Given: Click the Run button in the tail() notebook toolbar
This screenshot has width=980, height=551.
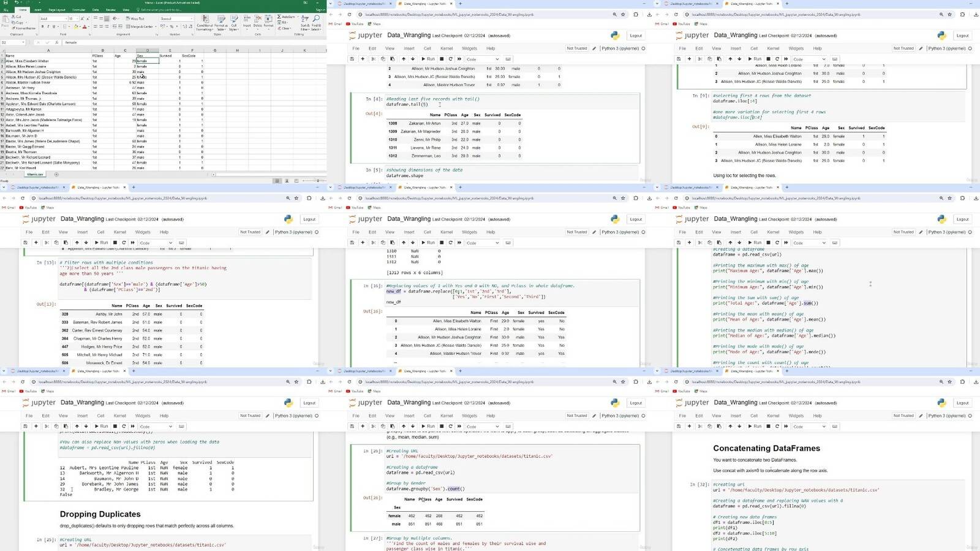Looking at the screenshot, I should click(429, 59).
